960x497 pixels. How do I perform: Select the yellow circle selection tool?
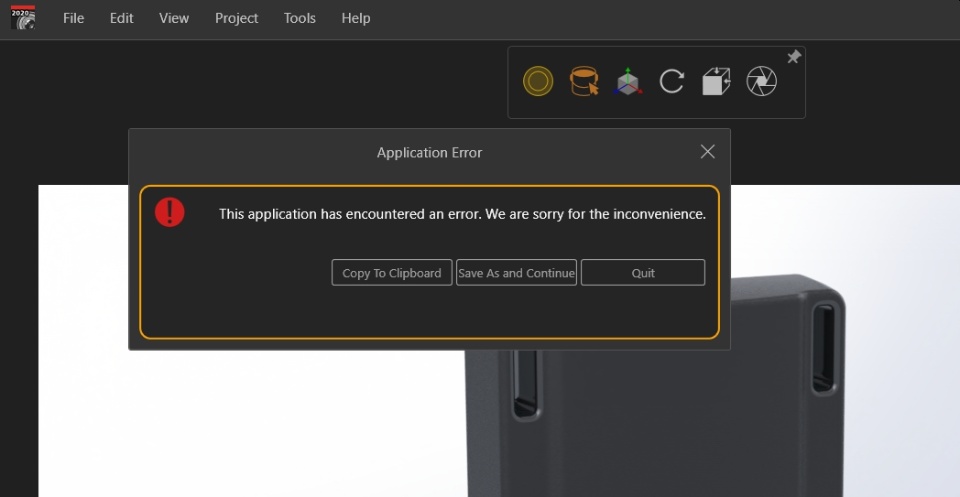(x=538, y=81)
